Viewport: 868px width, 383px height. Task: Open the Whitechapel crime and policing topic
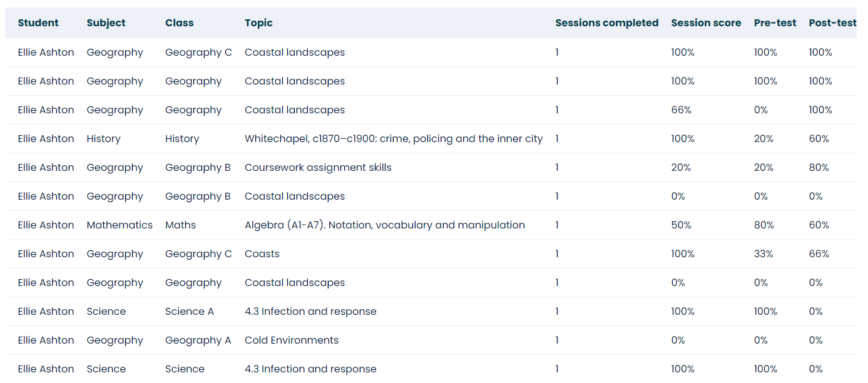(394, 139)
